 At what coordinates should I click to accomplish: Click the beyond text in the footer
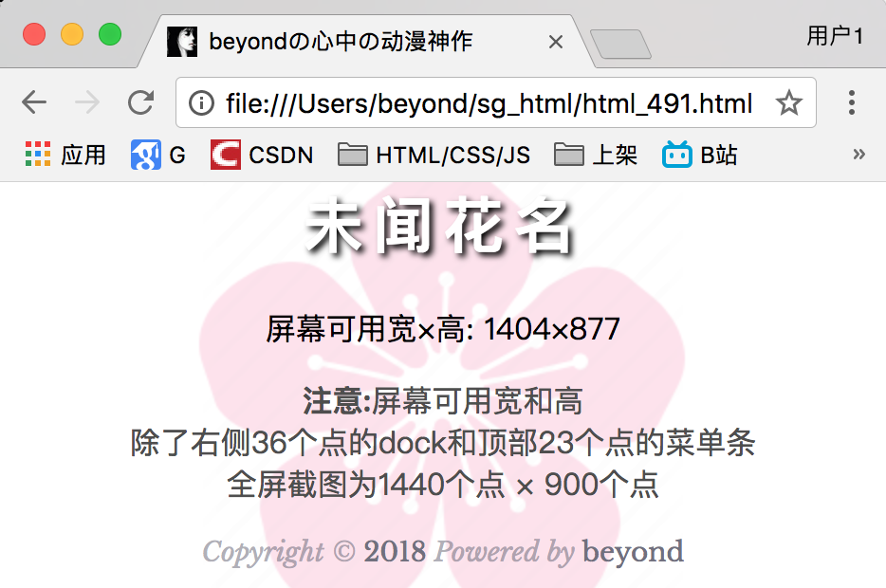click(633, 551)
